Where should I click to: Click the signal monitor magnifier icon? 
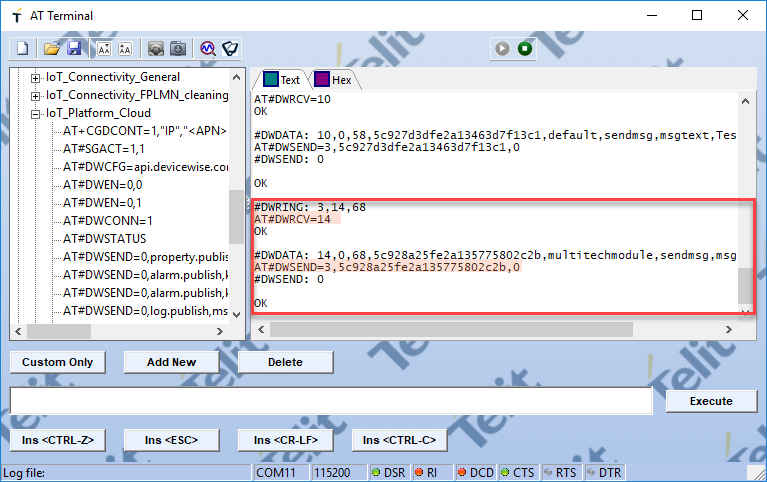(x=207, y=48)
